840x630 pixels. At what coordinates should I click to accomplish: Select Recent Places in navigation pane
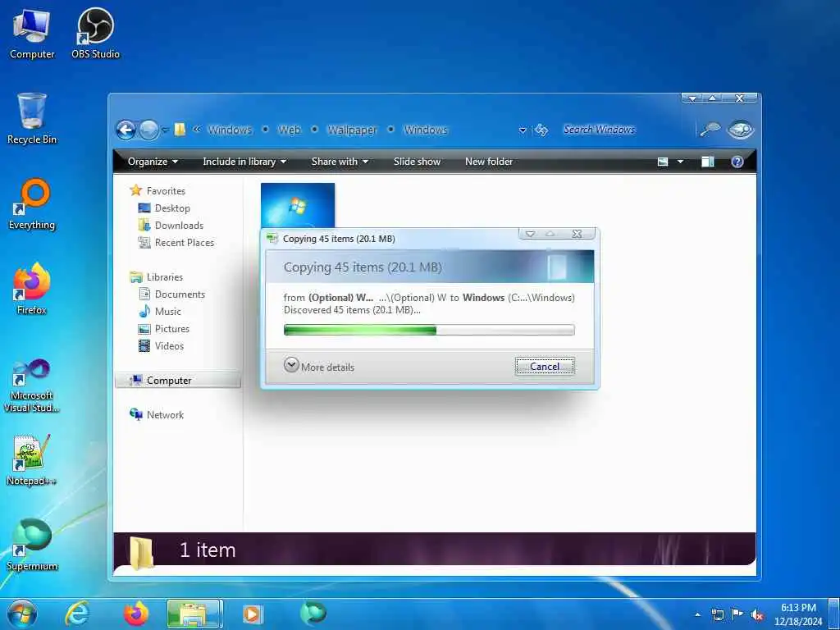coord(176,243)
